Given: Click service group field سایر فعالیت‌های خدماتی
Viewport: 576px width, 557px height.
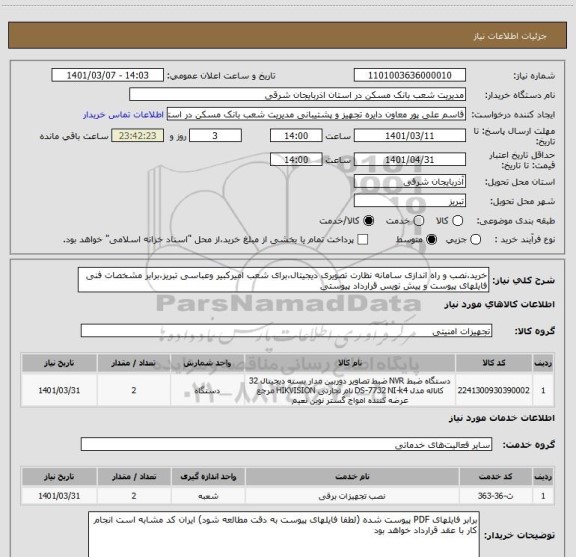Looking at the screenshot, I should click(286, 445).
